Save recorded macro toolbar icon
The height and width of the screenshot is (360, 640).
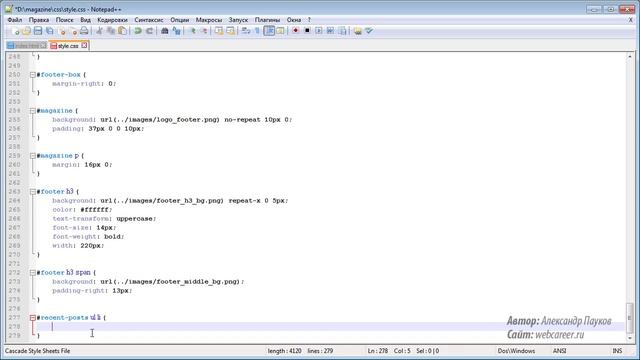[x=342, y=31]
